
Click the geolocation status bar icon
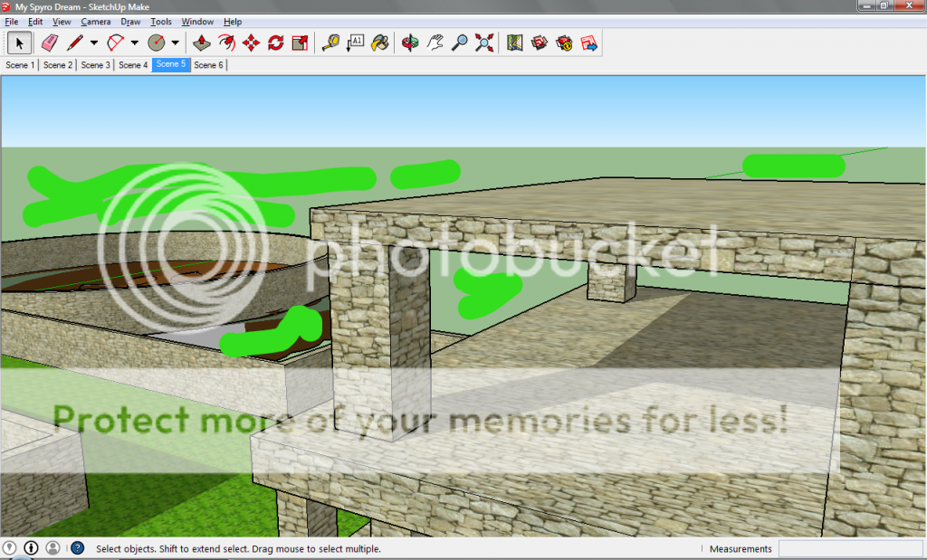coord(10,548)
